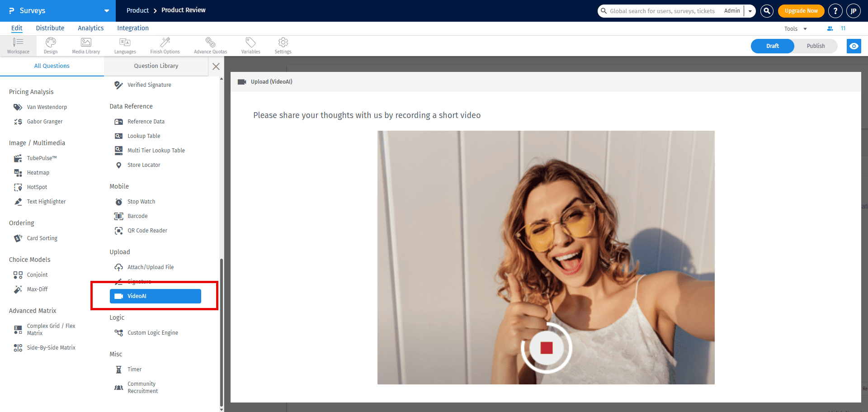Open survey Settings
Screen dimensions: 868x412
coord(283,45)
